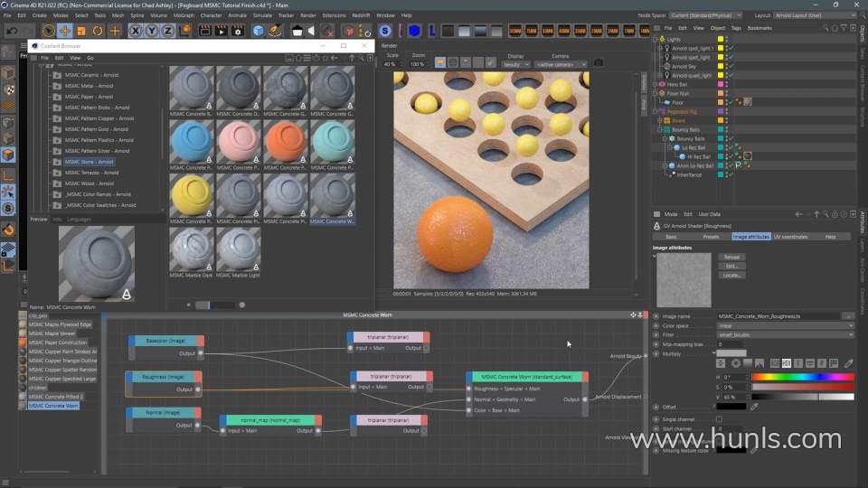Click the Cube primitive icon
Screen dimensions: 868x488
pyautogui.click(x=259, y=31)
